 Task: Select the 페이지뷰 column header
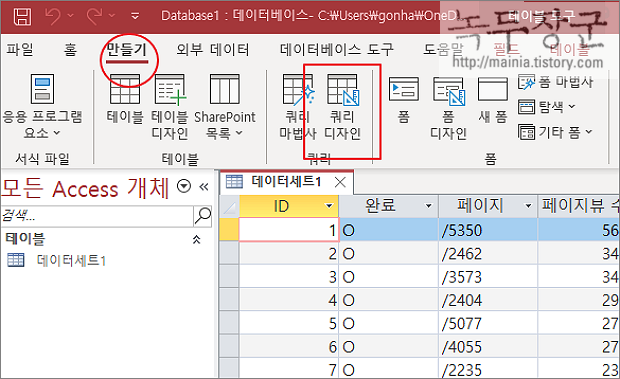579,206
